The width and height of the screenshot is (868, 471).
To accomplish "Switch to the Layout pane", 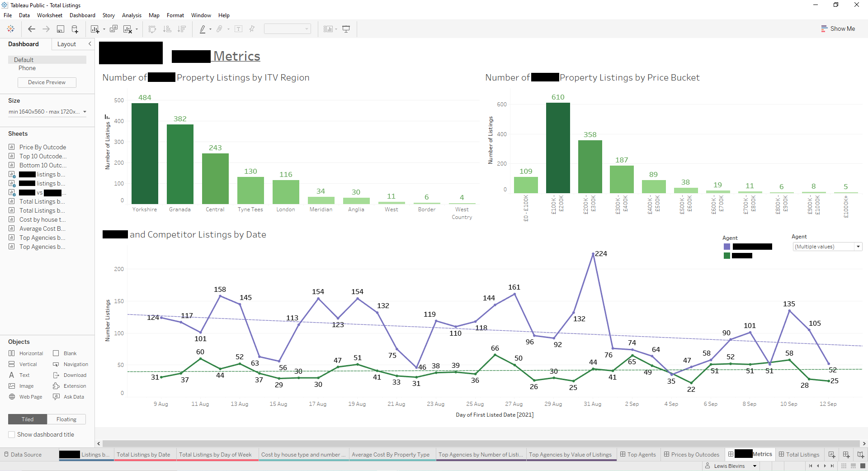I will point(66,44).
